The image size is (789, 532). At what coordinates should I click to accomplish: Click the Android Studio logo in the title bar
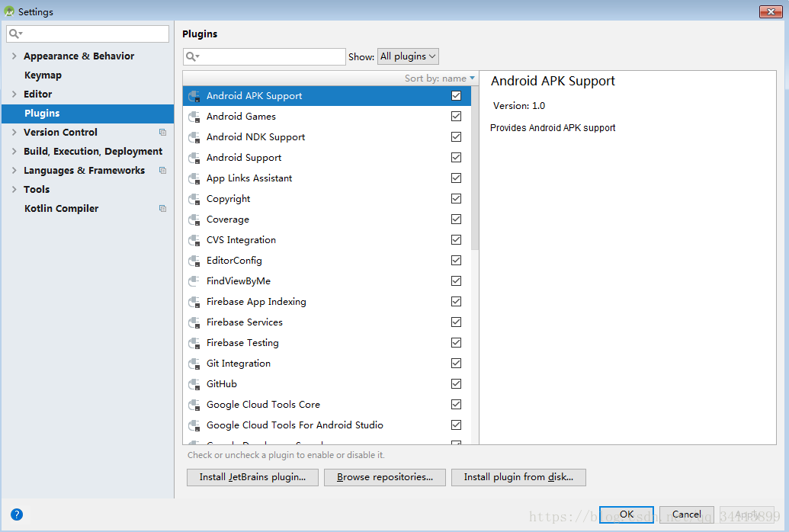tap(10, 11)
